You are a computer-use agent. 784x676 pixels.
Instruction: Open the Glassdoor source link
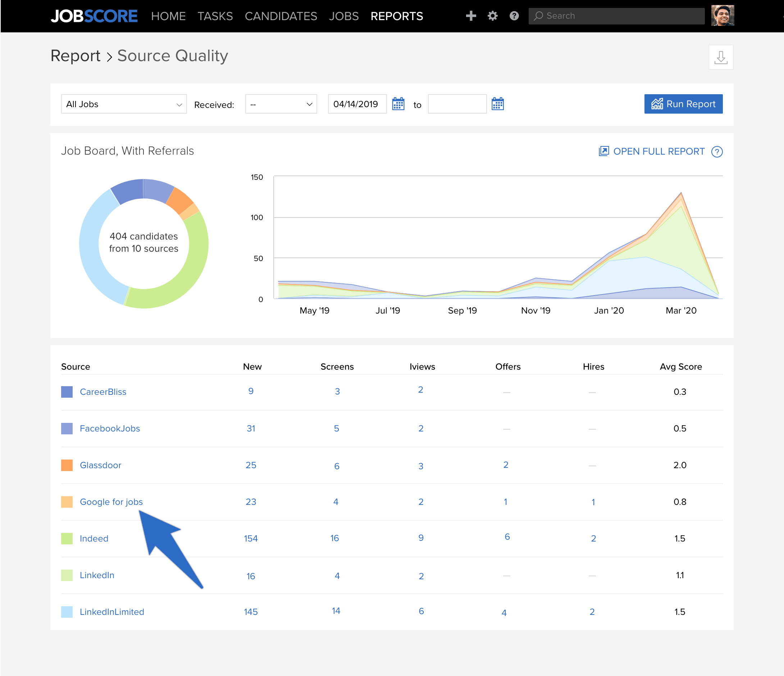point(100,465)
